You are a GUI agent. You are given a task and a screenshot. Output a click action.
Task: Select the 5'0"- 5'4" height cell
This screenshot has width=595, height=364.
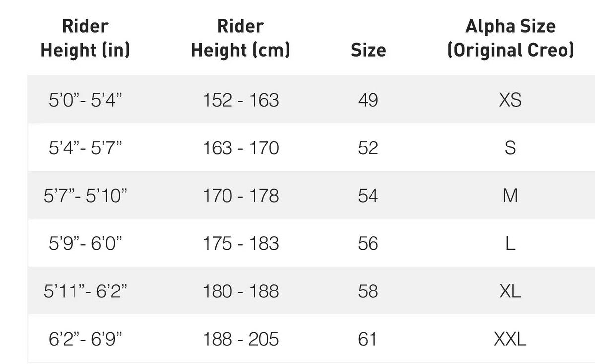click(x=85, y=100)
